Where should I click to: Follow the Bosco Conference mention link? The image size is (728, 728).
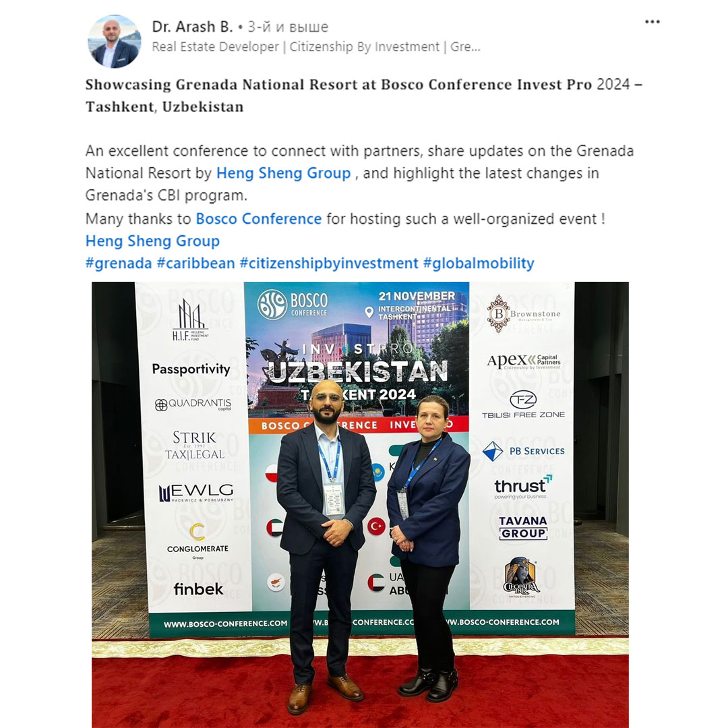[259, 218]
